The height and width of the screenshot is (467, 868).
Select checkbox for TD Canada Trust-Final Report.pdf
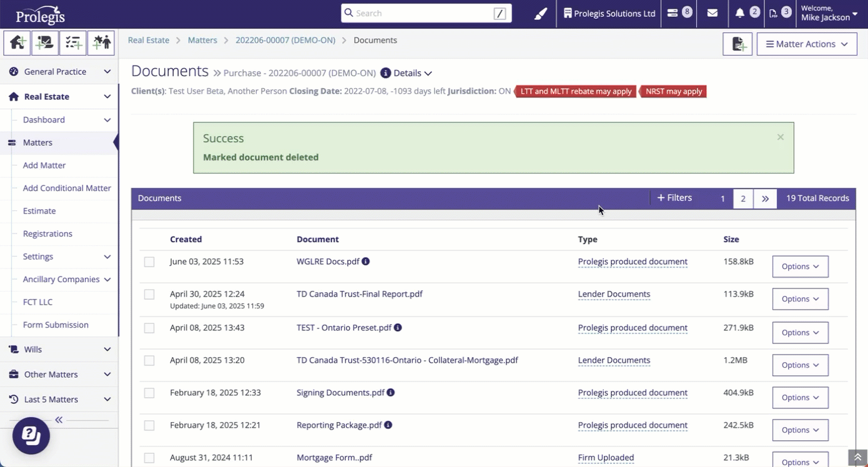pyautogui.click(x=149, y=295)
